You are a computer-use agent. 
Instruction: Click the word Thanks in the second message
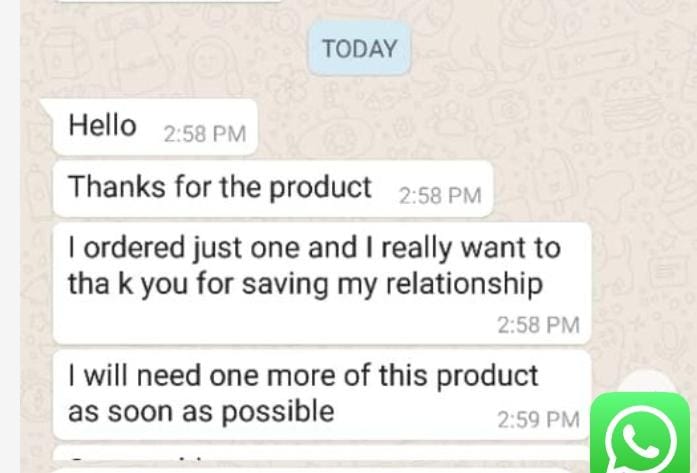117,186
